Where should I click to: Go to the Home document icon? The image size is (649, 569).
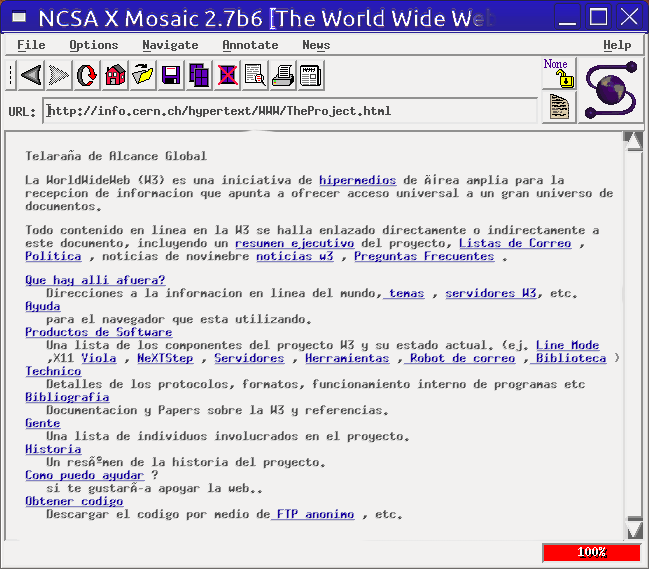(x=115, y=75)
